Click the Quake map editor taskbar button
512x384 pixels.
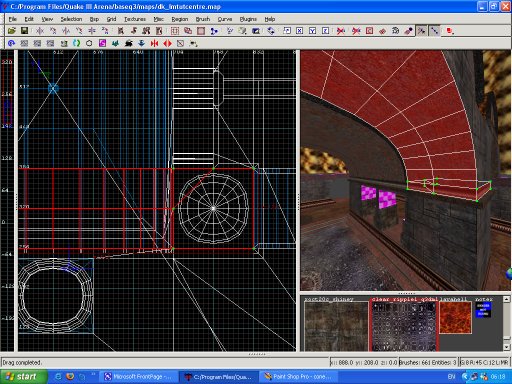coord(218,377)
